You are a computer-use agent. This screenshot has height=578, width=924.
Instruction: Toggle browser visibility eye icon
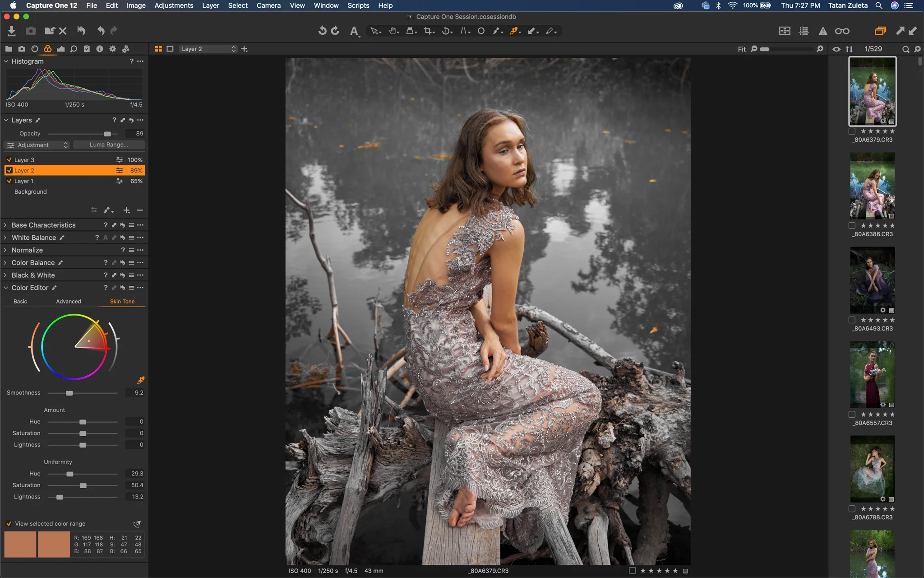point(836,49)
